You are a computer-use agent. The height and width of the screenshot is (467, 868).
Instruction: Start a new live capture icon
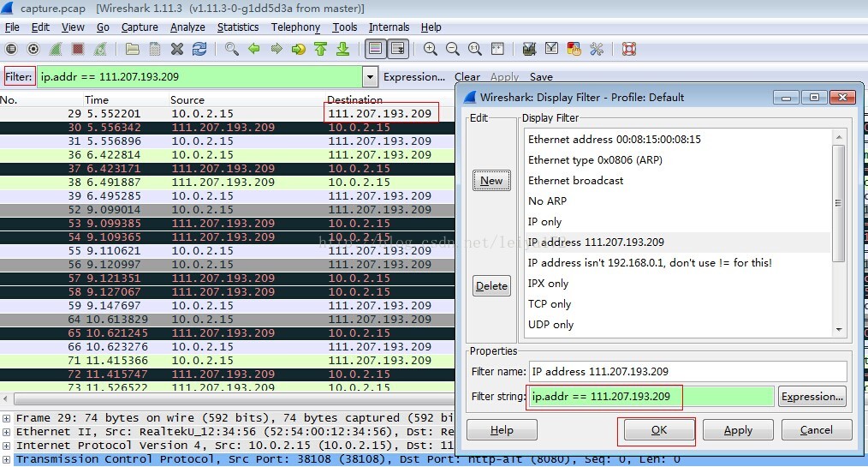point(56,50)
